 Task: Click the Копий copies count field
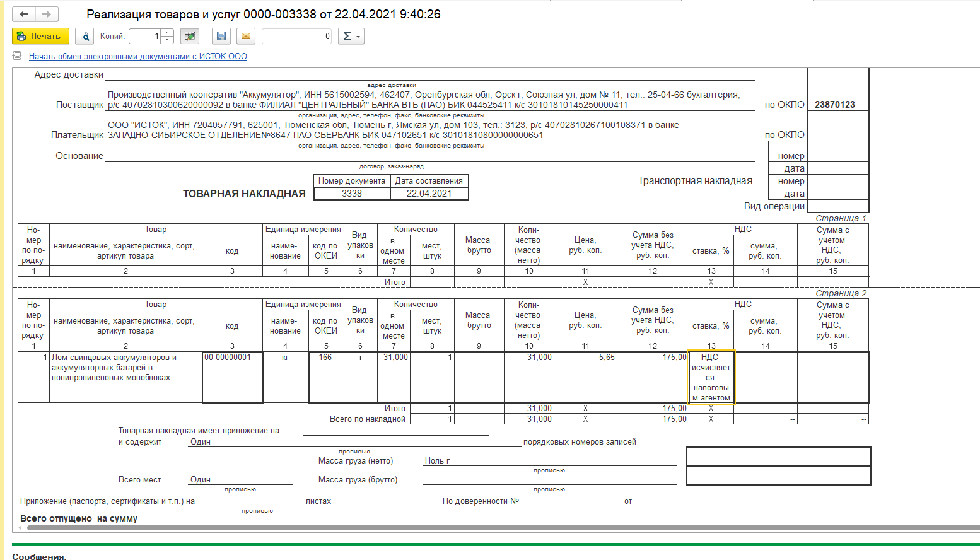pyautogui.click(x=145, y=36)
